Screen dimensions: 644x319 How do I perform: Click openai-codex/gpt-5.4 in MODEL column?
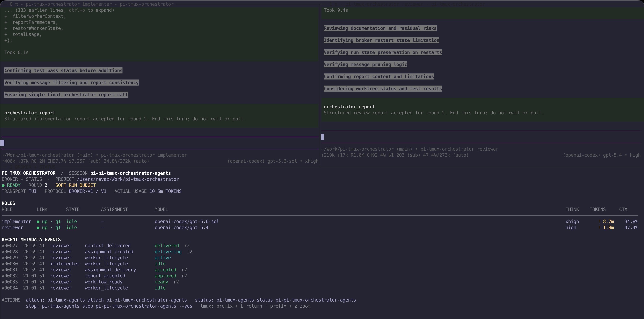point(182,228)
